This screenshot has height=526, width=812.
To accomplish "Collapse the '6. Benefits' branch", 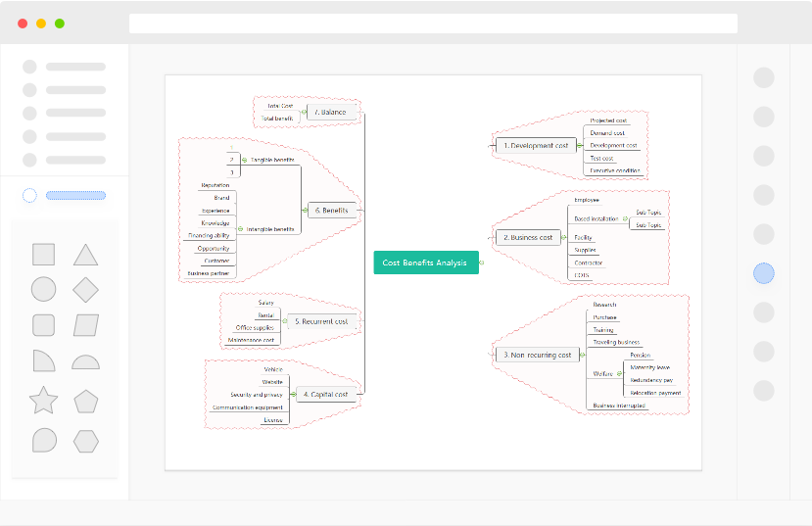I will click(x=304, y=210).
